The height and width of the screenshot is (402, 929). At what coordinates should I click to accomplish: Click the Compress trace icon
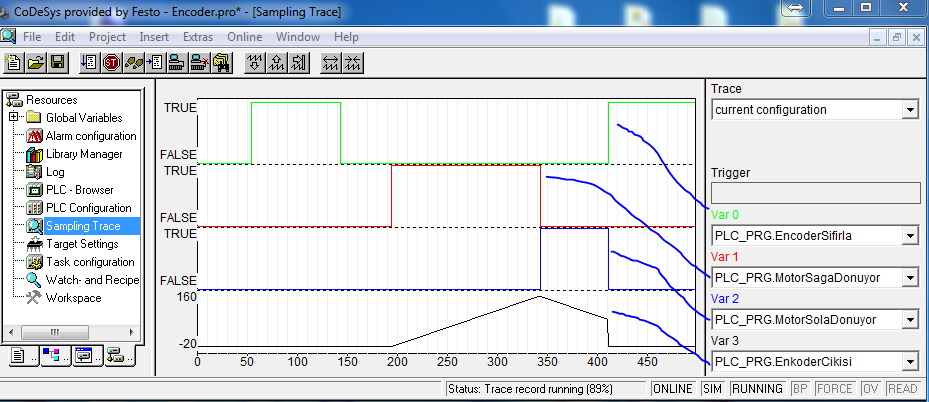pos(353,62)
